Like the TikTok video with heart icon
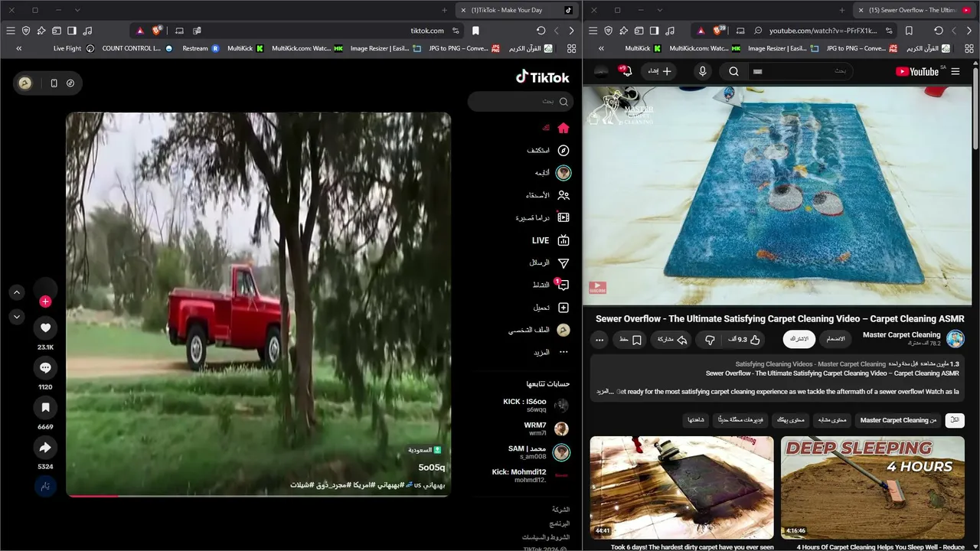Screen dimensions: 980x551 pos(45,328)
